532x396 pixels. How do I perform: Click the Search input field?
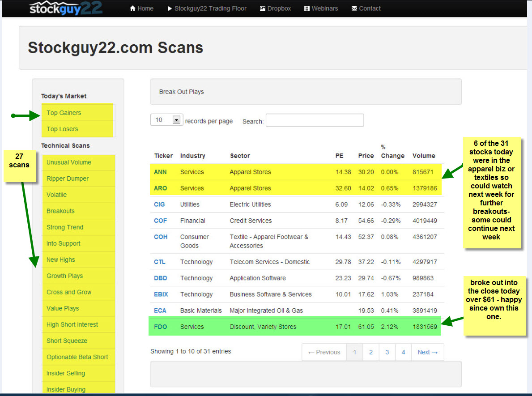click(x=315, y=120)
